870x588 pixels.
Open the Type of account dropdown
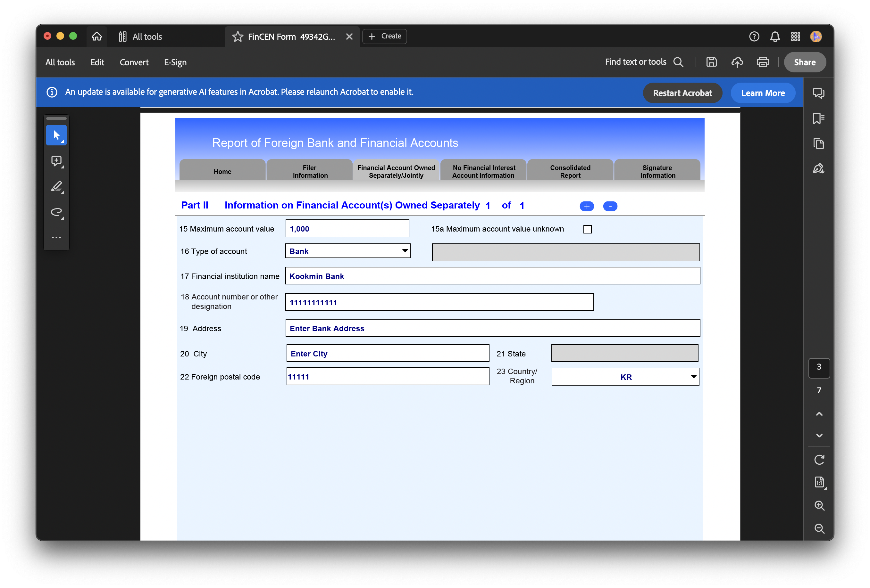coord(405,251)
